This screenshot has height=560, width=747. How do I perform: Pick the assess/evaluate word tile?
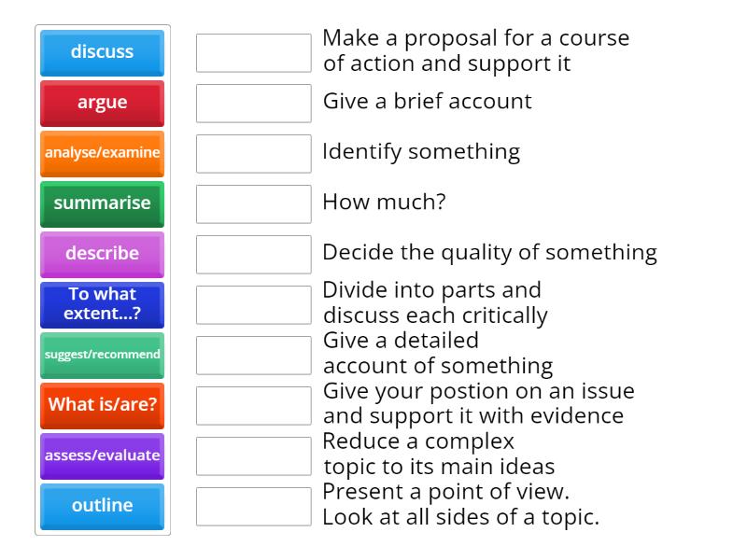coord(102,455)
